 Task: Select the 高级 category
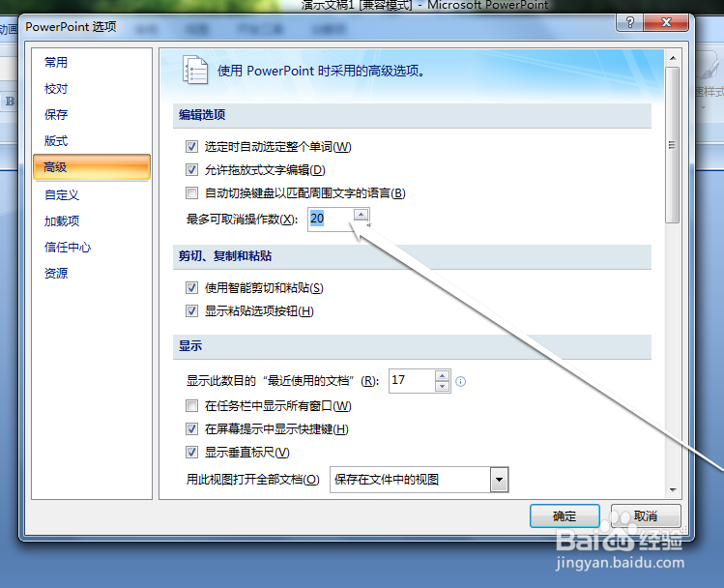[x=92, y=166]
